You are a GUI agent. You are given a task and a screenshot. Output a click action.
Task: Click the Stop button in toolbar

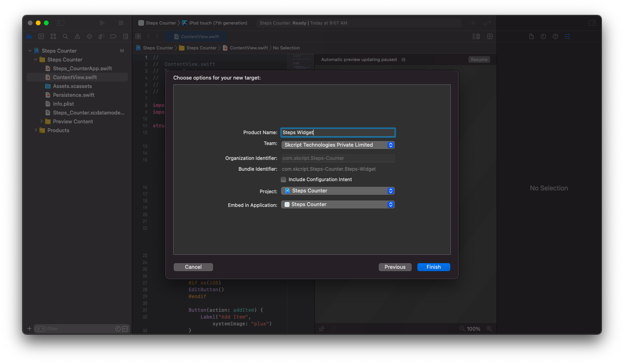121,23
